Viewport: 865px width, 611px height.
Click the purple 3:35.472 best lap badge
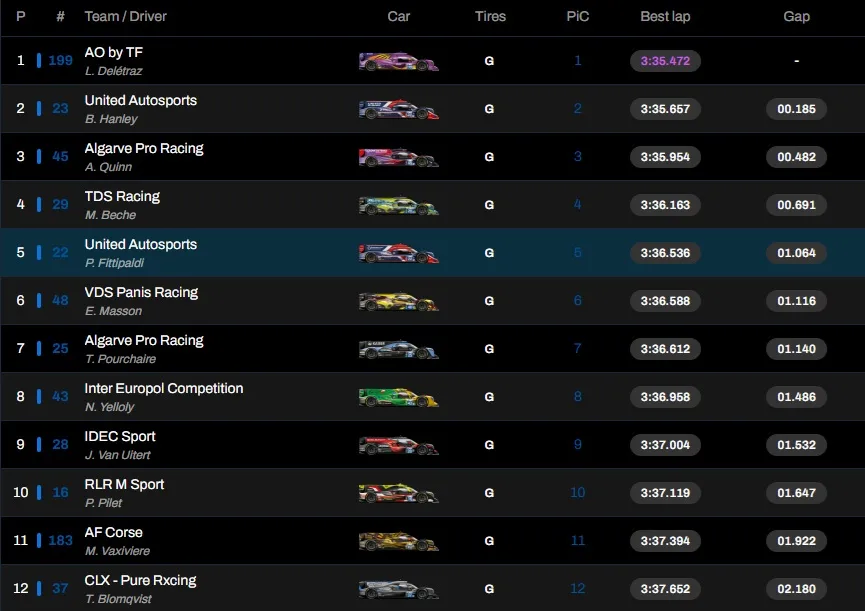tap(665, 61)
